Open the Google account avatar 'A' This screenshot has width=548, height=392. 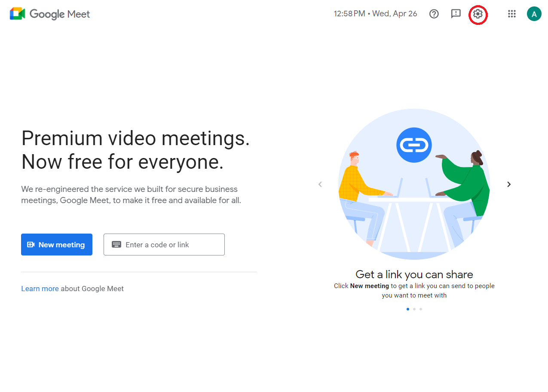pyautogui.click(x=534, y=14)
